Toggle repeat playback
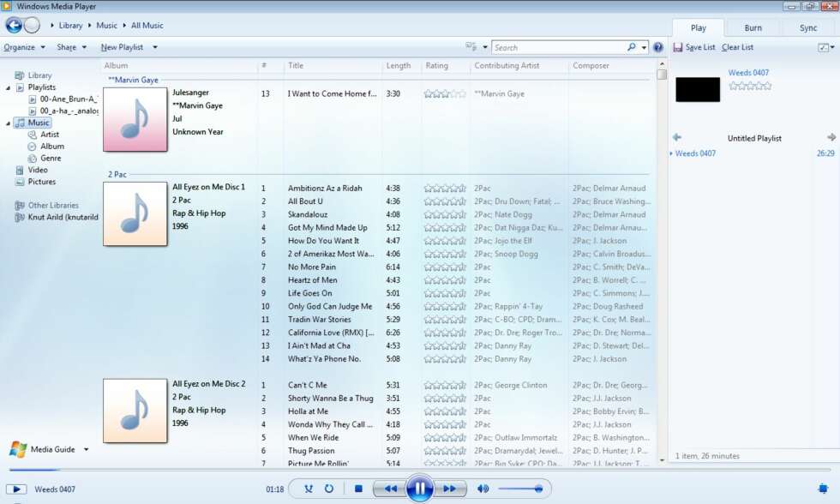 [329, 489]
